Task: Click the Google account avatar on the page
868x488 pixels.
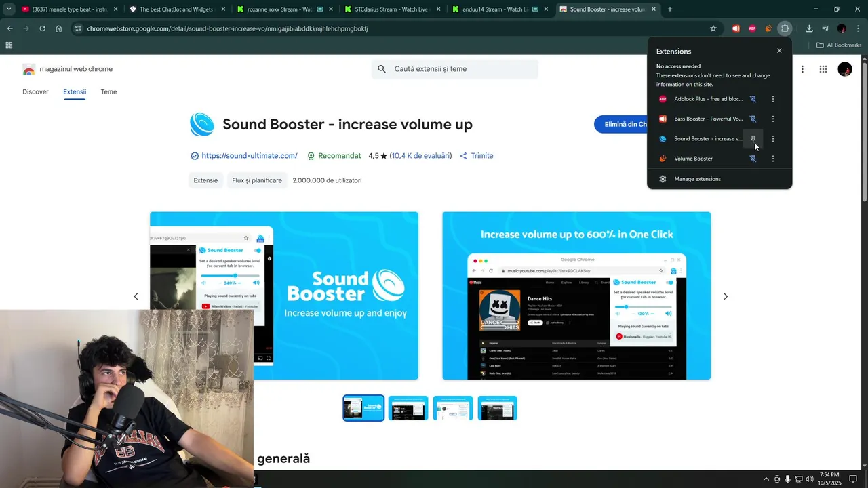Action: (x=845, y=69)
